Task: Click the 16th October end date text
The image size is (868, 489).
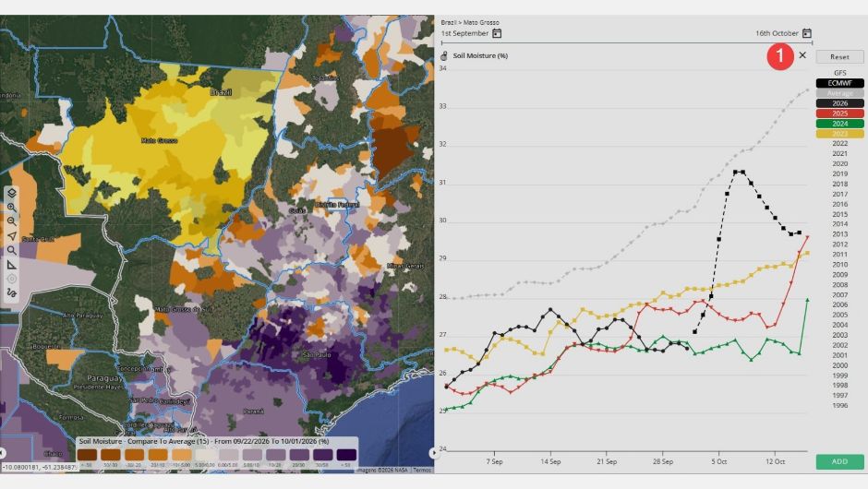Action: [777, 33]
